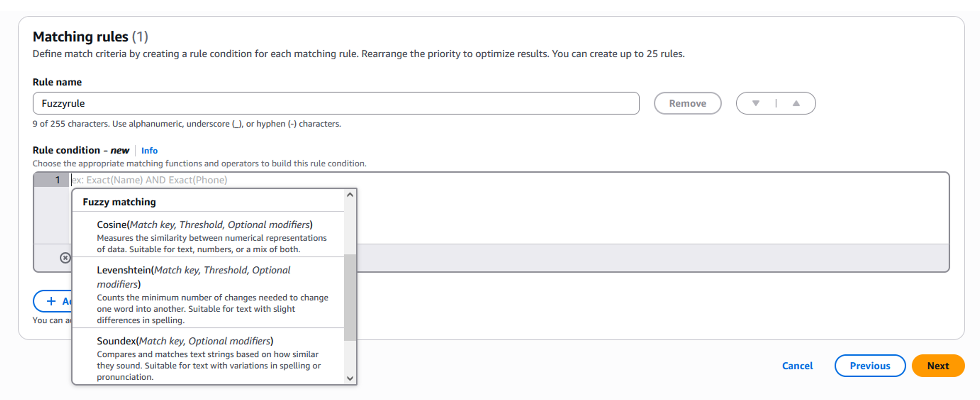This screenshot has height=400, width=980.
Task: Click the Next button
Action: click(937, 365)
